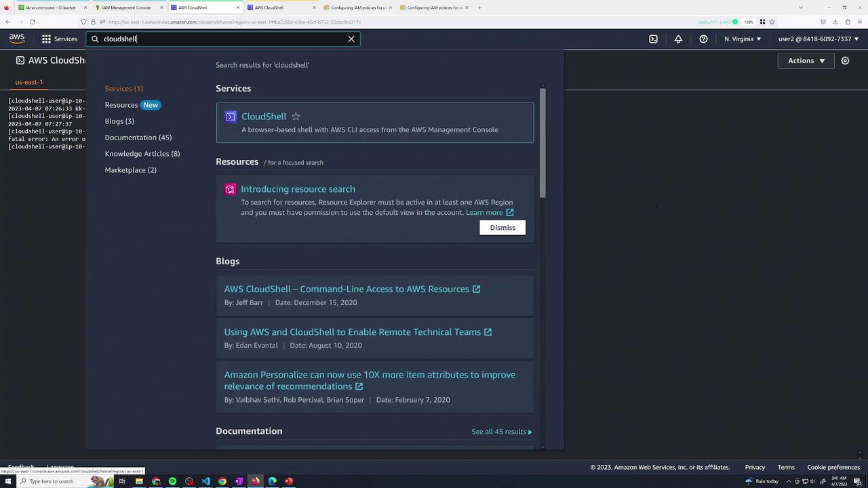The image size is (868, 488).
Task: Open Cookie preferences footer link
Action: pyautogui.click(x=833, y=467)
